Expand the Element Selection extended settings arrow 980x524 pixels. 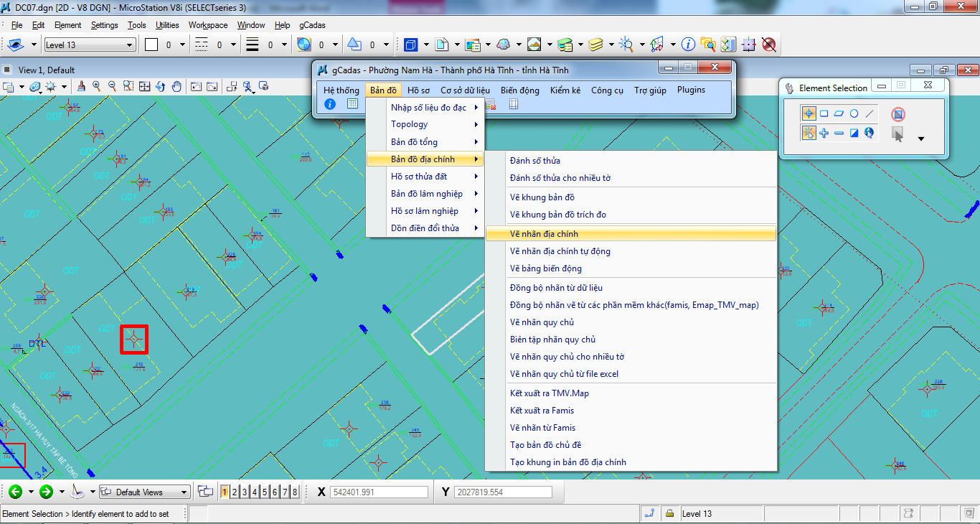(921, 139)
